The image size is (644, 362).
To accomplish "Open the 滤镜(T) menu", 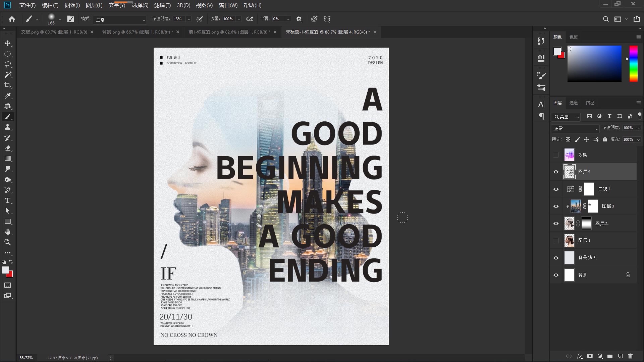I will (x=162, y=5).
